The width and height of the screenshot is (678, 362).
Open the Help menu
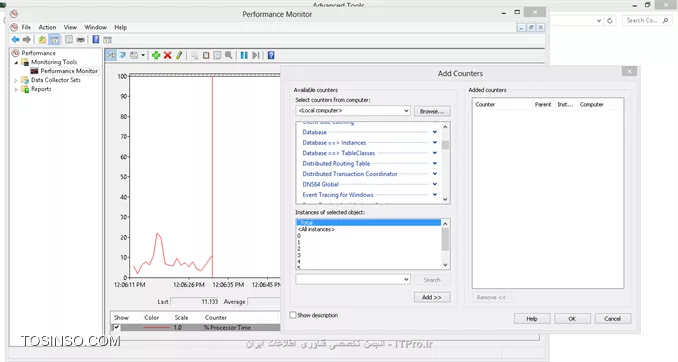120,27
